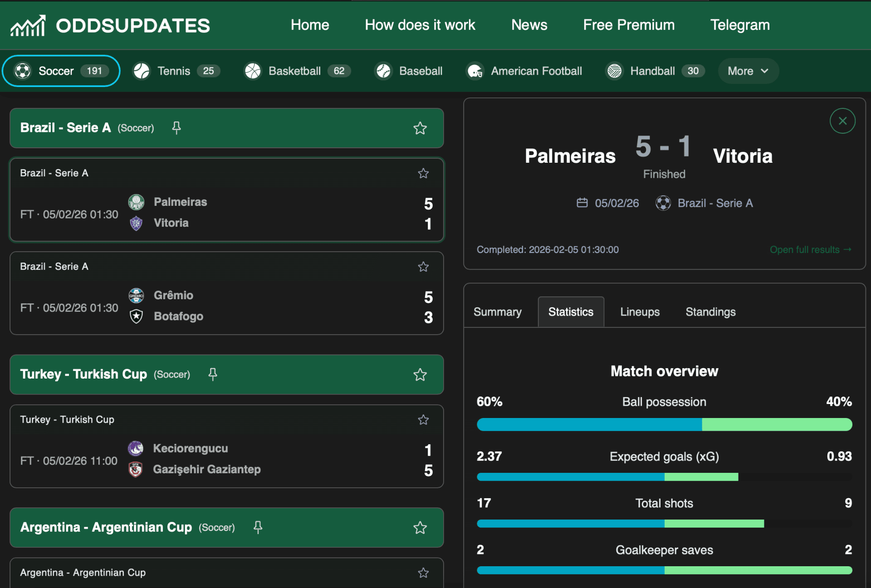The height and width of the screenshot is (588, 871).
Task: Pin the Argentina - Argentinian Cup league
Action: [x=258, y=527]
